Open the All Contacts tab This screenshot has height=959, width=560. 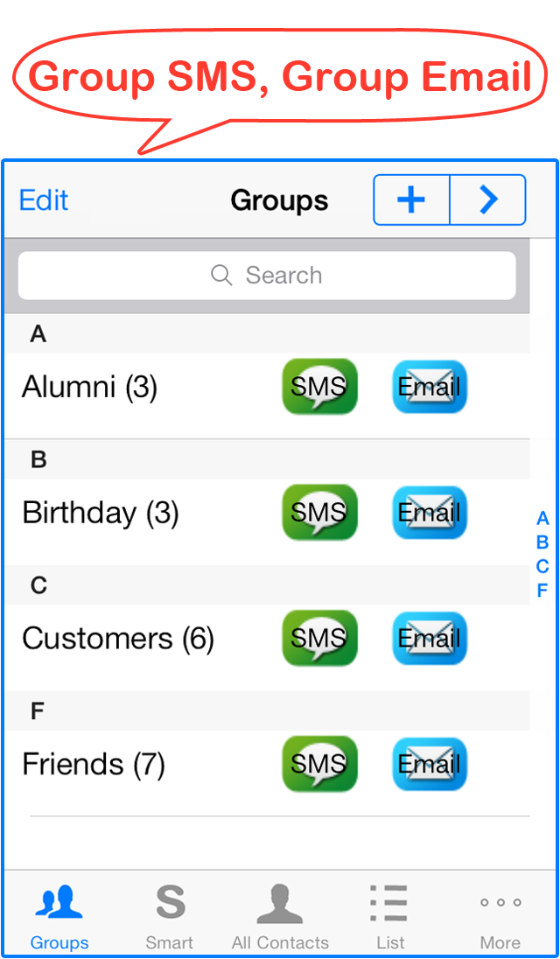coord(280,916)
